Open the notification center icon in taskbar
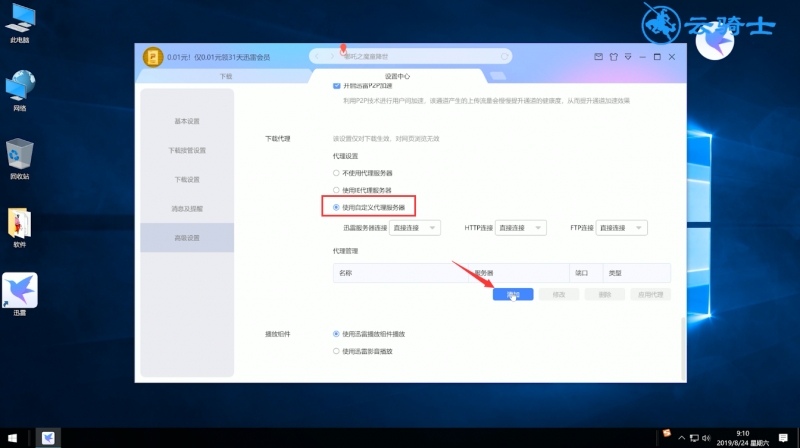Viewport: 800px width, 448px height. 783,438
